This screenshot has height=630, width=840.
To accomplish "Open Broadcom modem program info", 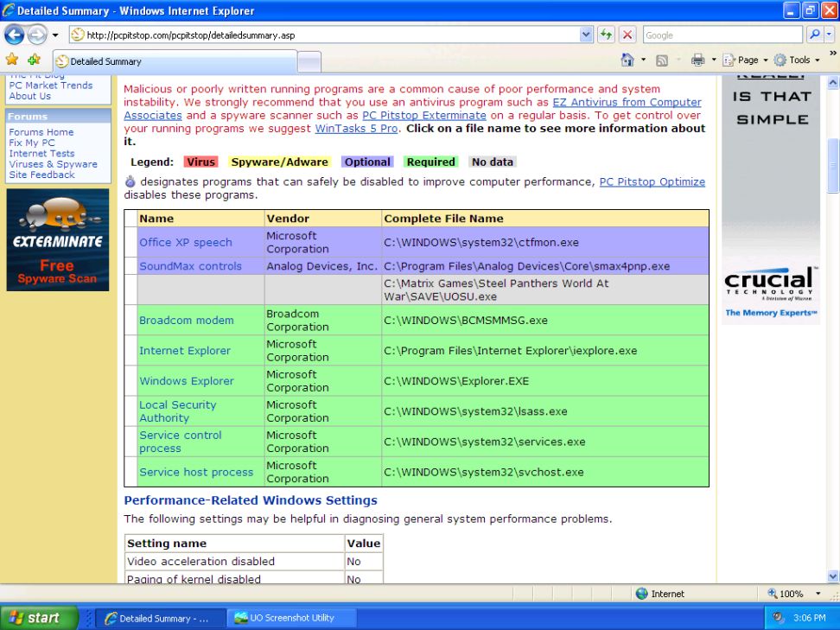I will click(x=187, y=321).
